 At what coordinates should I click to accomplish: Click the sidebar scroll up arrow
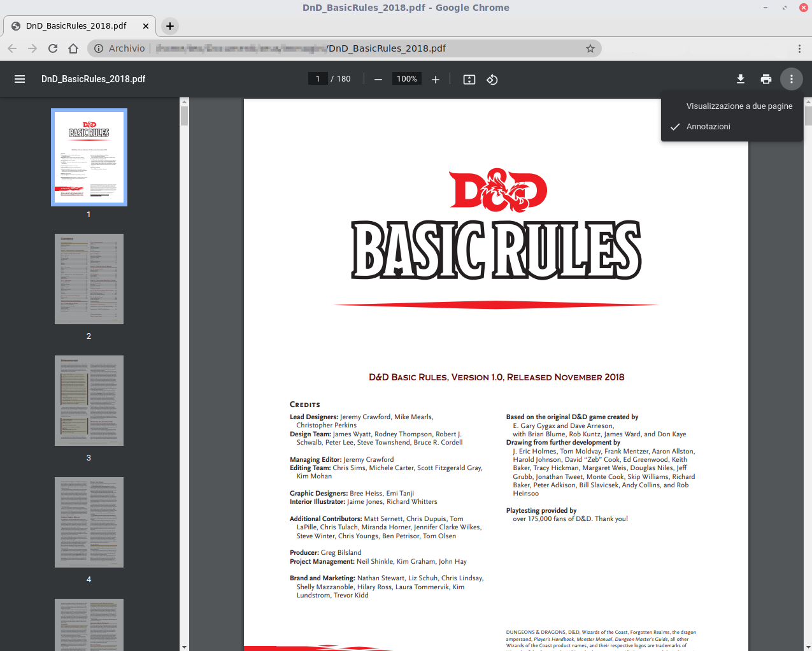(185, 101)
